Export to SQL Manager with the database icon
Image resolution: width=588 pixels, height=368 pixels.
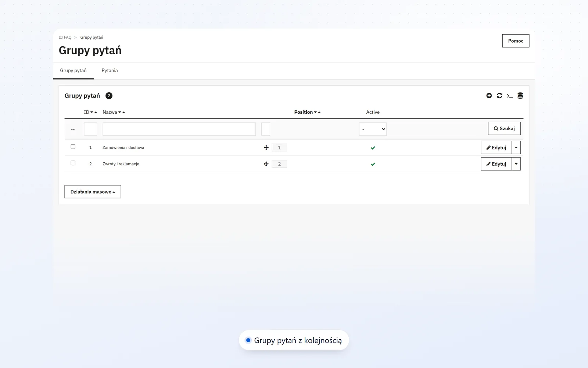click(520, 96)
